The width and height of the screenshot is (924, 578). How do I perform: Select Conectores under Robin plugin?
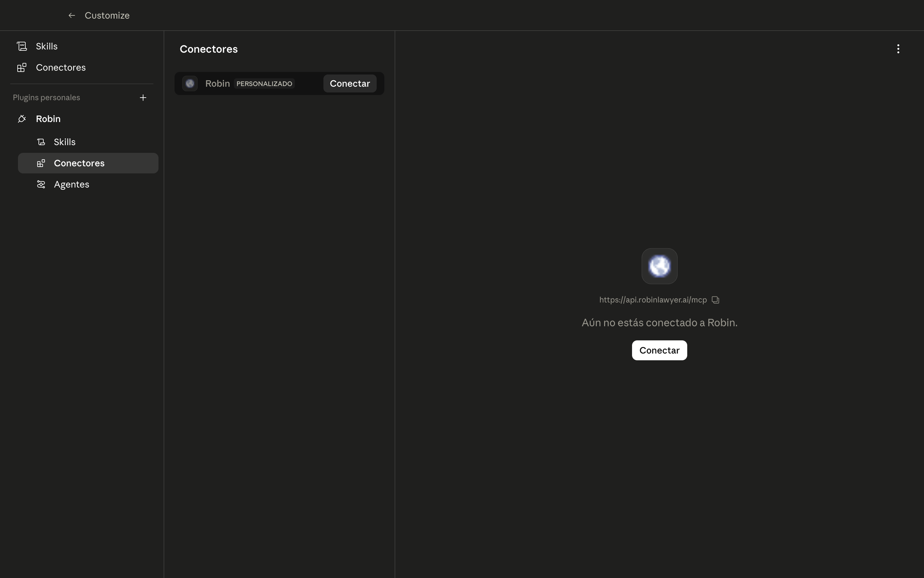pos(88,163)
